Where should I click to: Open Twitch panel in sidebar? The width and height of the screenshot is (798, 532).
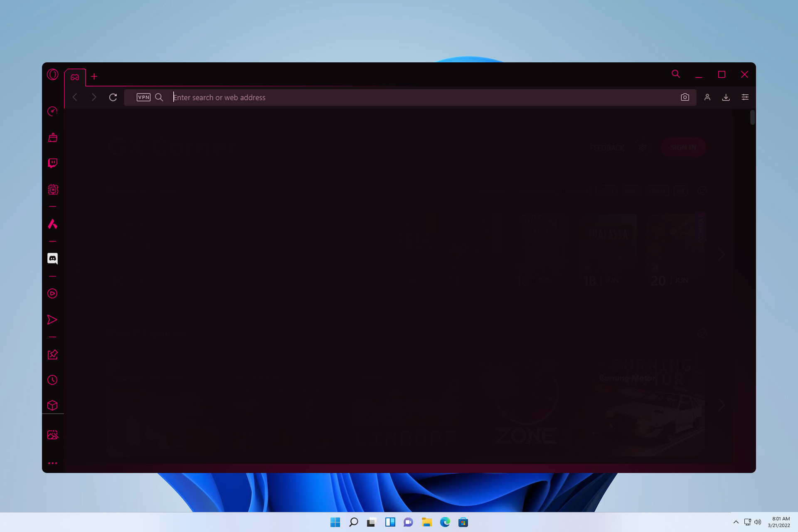point(52,163)
